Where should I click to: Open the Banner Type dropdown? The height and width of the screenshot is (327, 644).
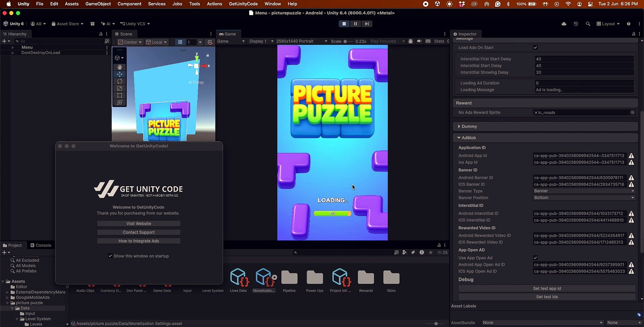click(x=584, y=191)
